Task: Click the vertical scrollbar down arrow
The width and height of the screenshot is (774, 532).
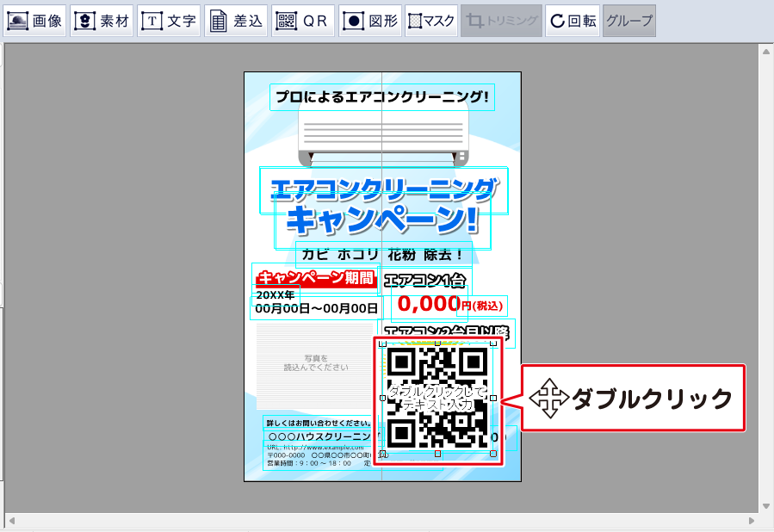Action: point(766,506)
